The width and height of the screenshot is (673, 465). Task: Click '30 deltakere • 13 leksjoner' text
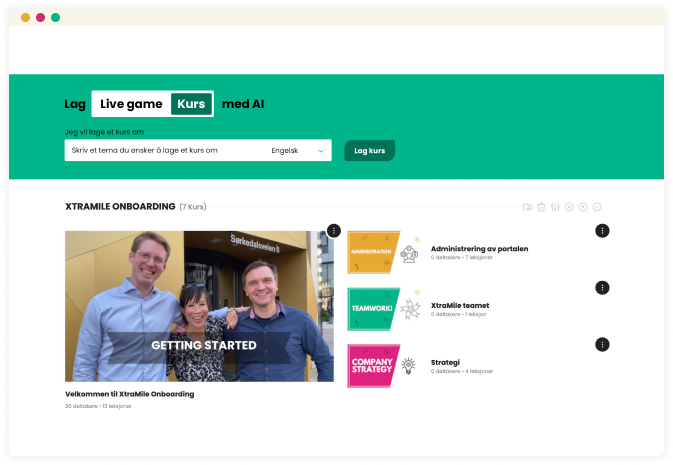(98, 406)
